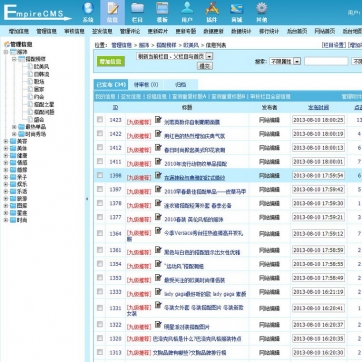The width and height of the screenshot is (362, 362).
Task: Select the 信息 notepad icon in header
Action: [x=112, y=9]
